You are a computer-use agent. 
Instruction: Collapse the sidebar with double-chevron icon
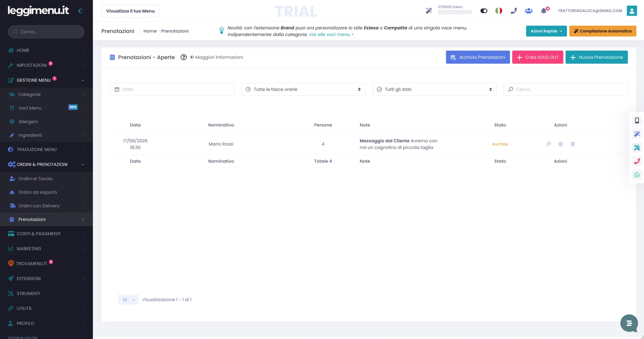click(x=80, y=11)
